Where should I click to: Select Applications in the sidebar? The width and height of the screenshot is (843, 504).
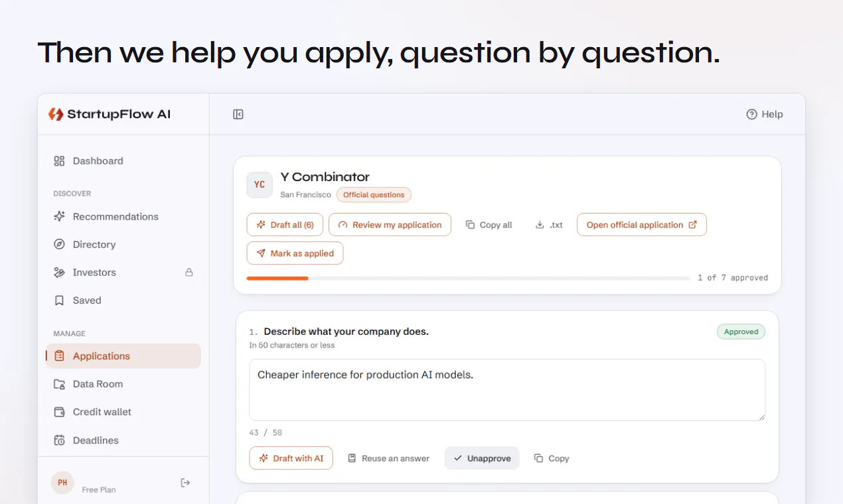(x=123, y=356)
